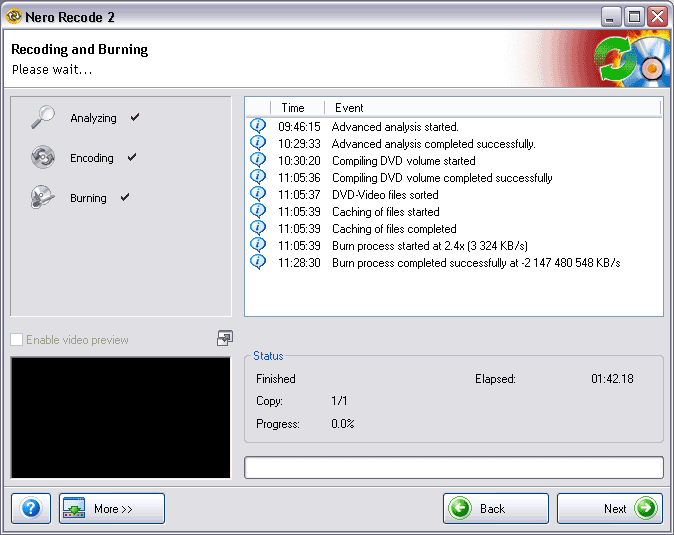Minimize the Nero Recode window

click(610, 17)
